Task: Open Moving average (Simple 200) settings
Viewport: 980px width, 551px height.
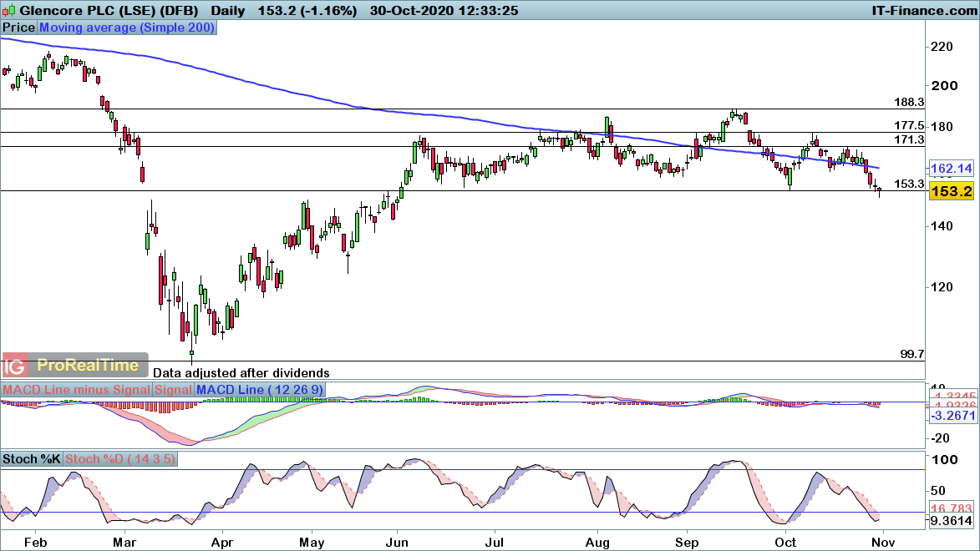Action: [x=127, y=28]
